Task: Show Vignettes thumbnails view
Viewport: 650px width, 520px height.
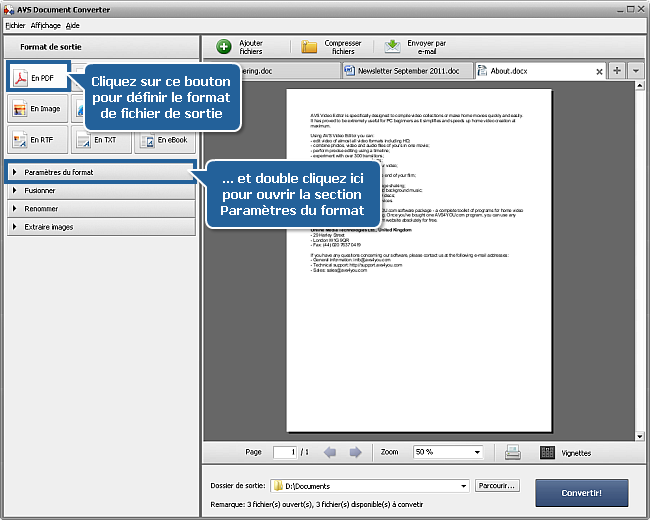Action: [x=548, y=452]
